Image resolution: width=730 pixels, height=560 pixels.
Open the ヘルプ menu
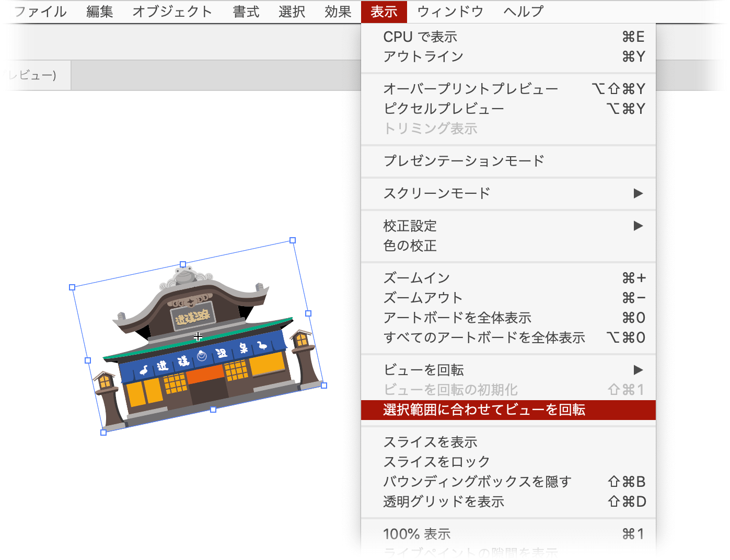pos(524,11)
